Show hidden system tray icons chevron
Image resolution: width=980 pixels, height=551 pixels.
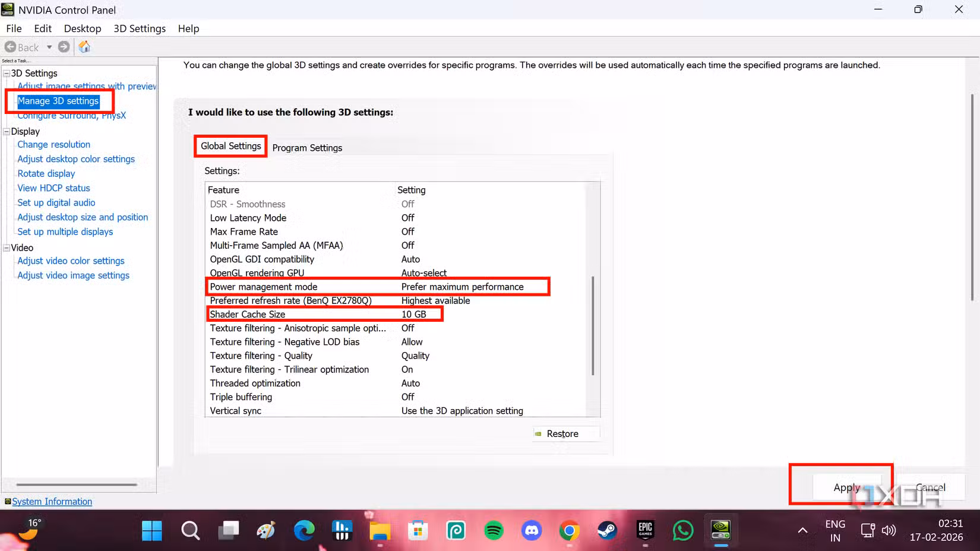pyautogui.click(x=802, y=531)
